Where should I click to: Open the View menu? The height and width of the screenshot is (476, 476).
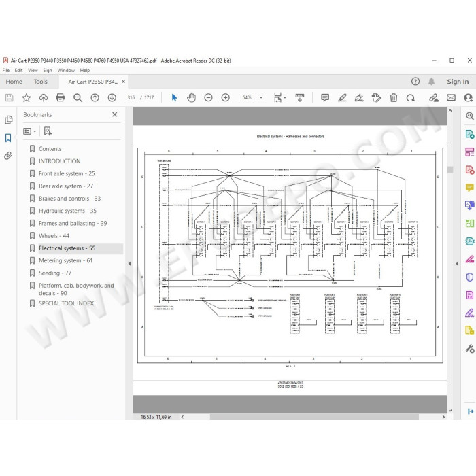[33, 70]
